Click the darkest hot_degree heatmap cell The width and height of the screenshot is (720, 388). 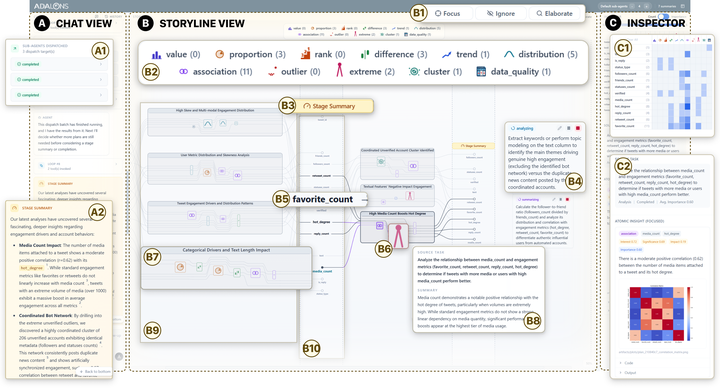coord(687,107)
